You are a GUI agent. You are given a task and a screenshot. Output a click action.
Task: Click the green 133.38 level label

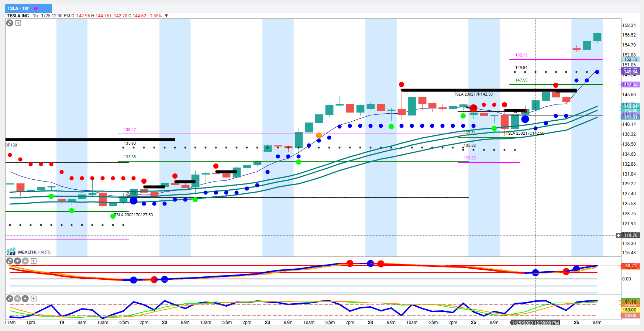(x=130, y=157)
